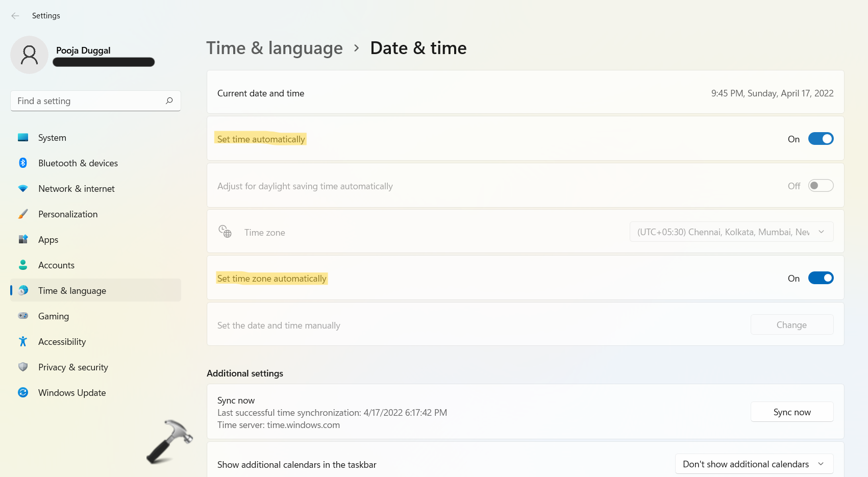Go to Time & language breadcrumb
The width and height of the screenshot is (868, 477).
275,48
